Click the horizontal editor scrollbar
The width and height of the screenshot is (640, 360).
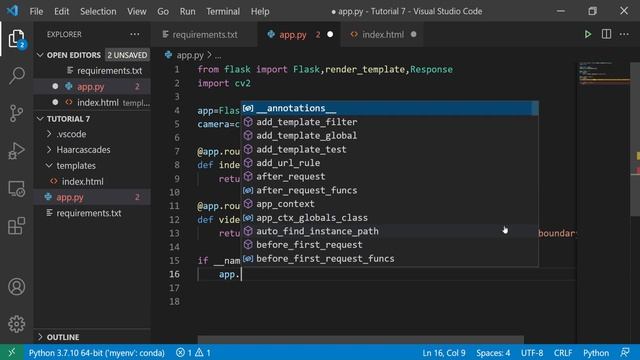point(360,340)
